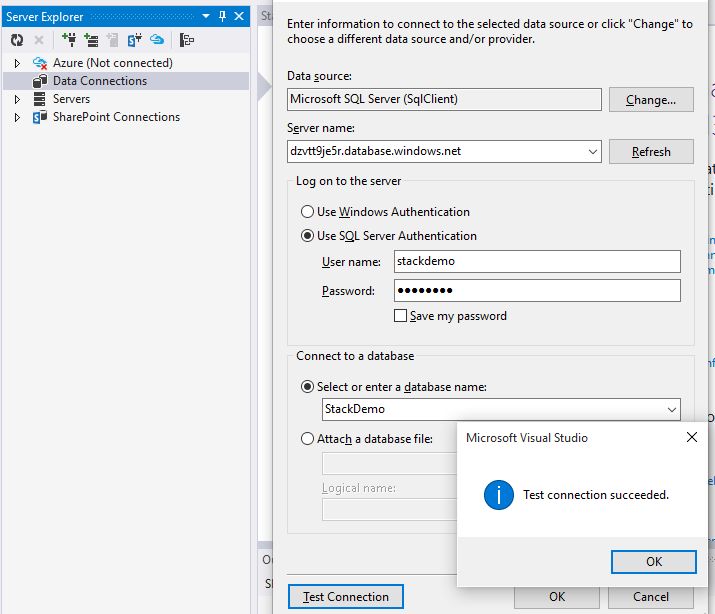
Task: Click the blue information icon in message box
Action: click(x=498, y=495)
